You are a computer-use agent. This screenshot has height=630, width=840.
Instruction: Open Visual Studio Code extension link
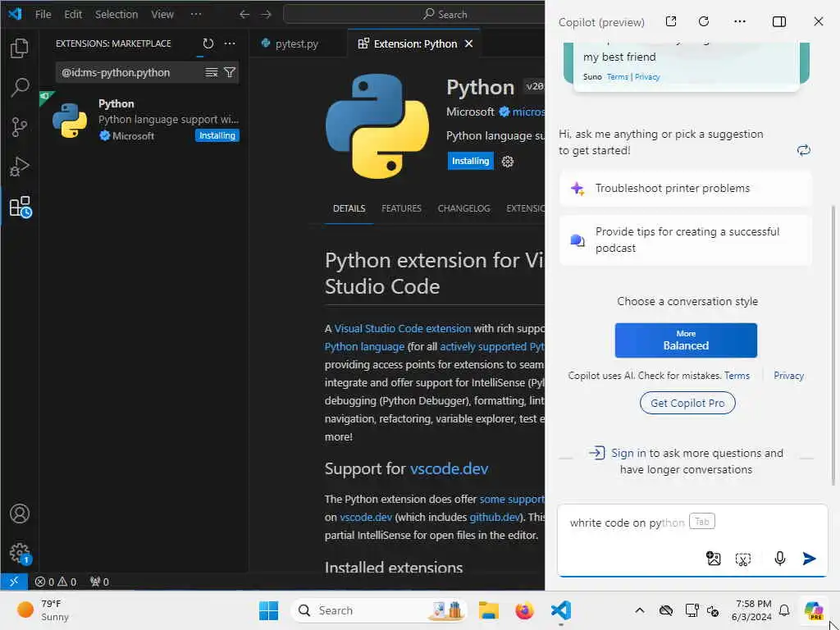tap(402, 328)
